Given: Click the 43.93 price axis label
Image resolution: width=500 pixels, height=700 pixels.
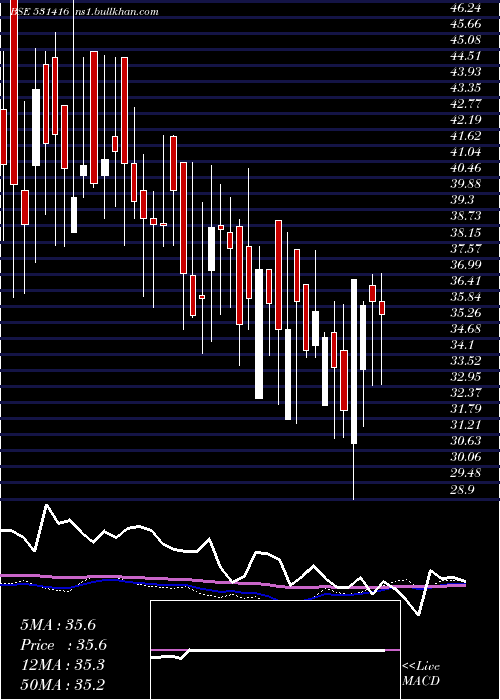Looking at the screenshot, I should pyautogui.click(x=465, y=71).
